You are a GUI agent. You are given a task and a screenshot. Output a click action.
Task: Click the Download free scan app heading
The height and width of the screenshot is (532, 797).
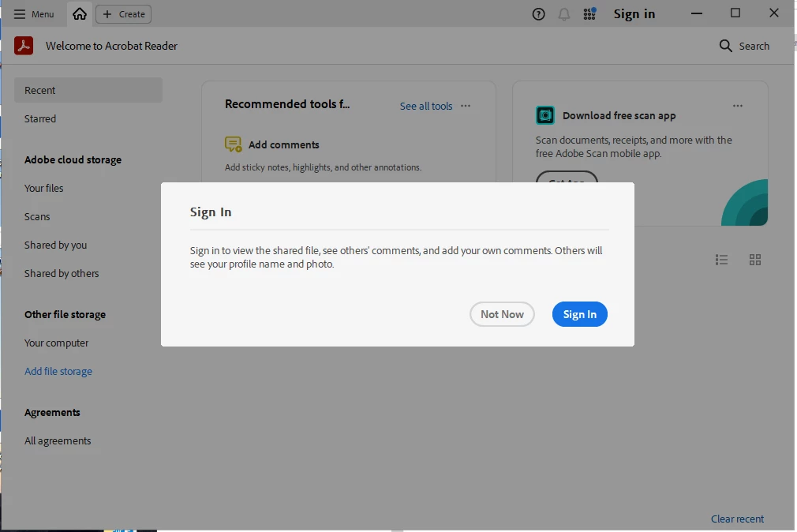coord(619,115)
